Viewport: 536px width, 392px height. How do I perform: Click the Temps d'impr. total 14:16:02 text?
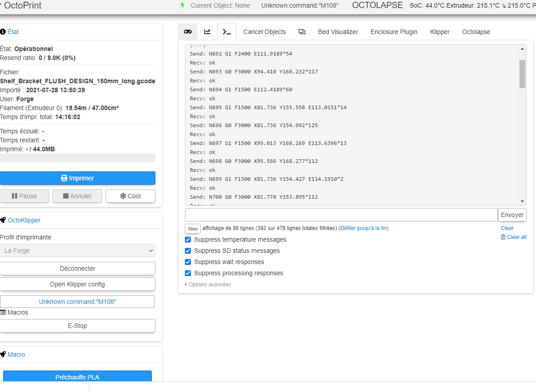point(40,117)
